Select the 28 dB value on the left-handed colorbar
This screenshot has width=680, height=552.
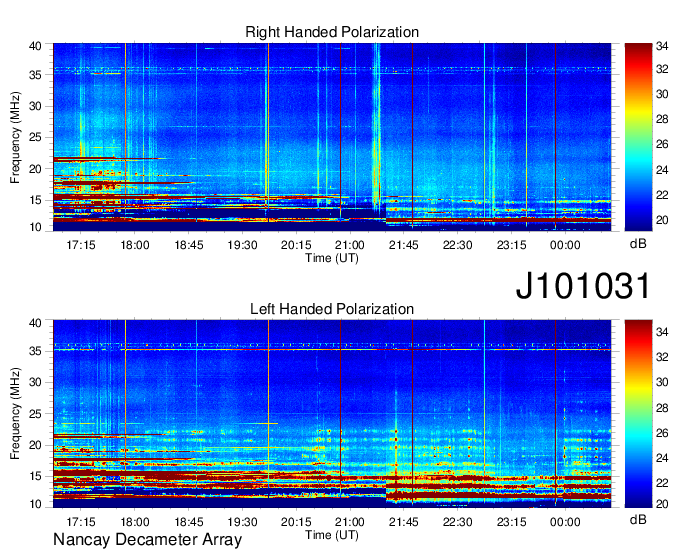(x=662, y=408)
